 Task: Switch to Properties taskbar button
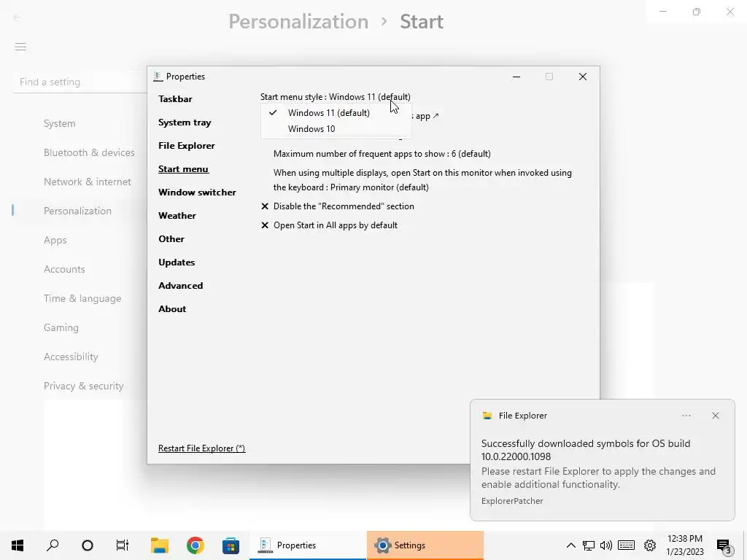[x=307, y=545]
